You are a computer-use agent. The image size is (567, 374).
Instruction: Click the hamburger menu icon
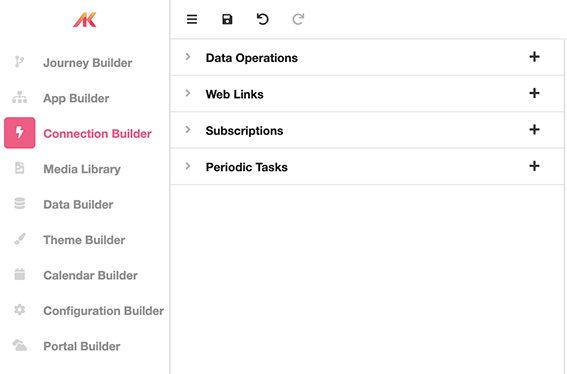coord(192,19)
